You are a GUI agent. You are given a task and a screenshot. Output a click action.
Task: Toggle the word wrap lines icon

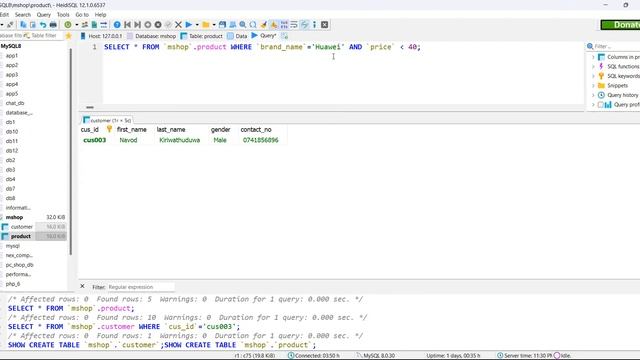click(294, 25)
